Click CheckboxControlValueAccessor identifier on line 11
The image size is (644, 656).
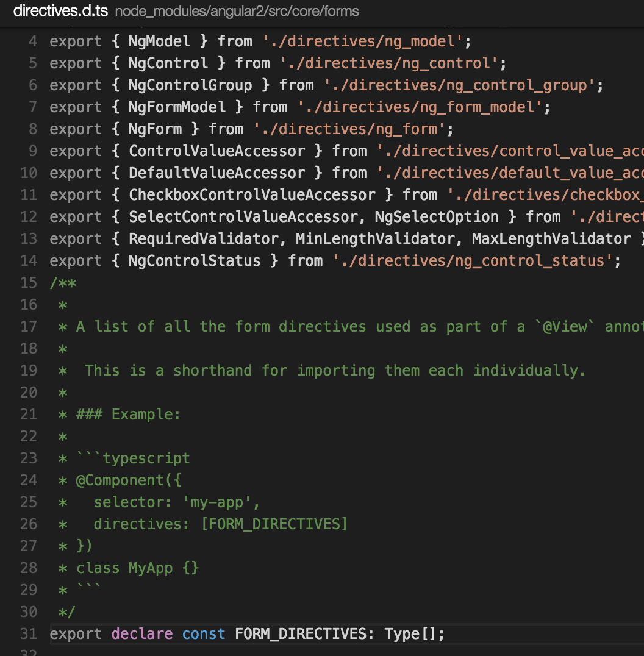[252, 195]
